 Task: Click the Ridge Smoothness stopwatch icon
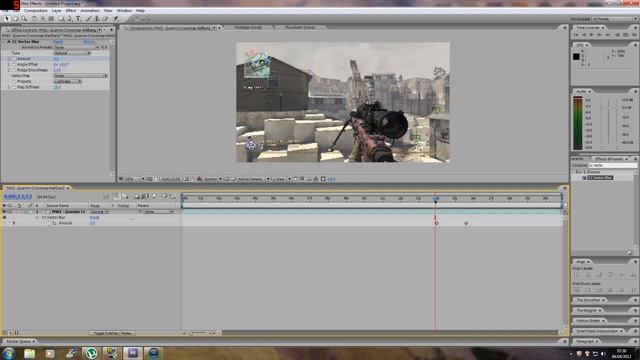pyautogui.click(x=14, y=70)
